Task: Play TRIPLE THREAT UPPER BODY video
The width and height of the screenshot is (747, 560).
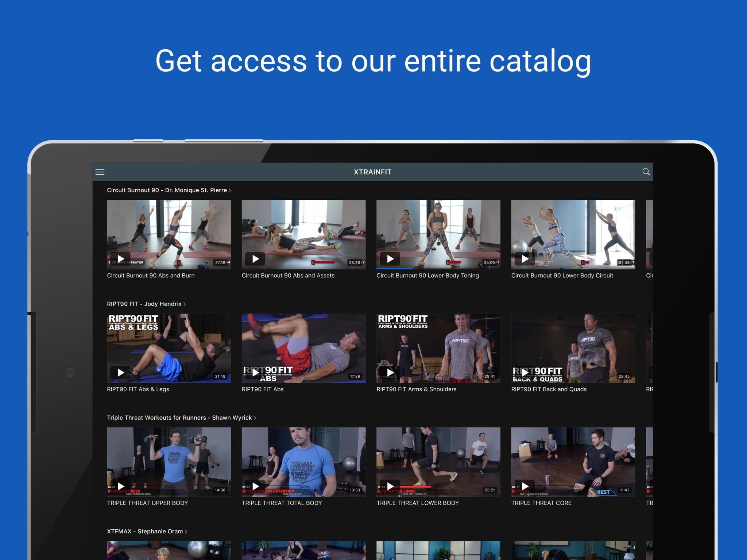Action: (x=120, y=486)
